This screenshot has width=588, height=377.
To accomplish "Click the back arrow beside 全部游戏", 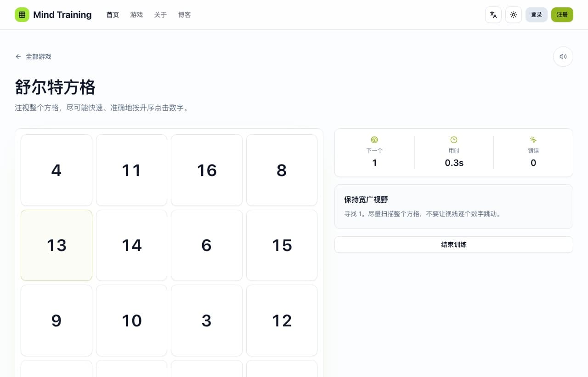I will pyautogui.click(x=18, y=57).
